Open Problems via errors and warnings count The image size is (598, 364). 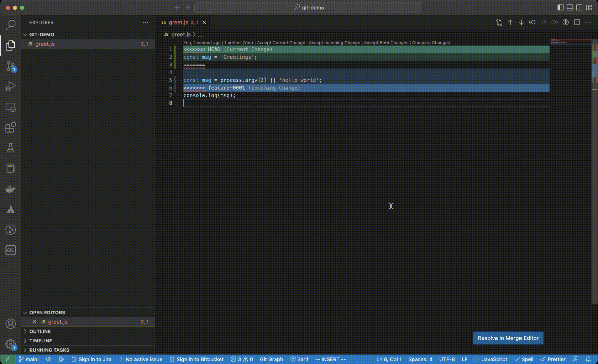242,359
